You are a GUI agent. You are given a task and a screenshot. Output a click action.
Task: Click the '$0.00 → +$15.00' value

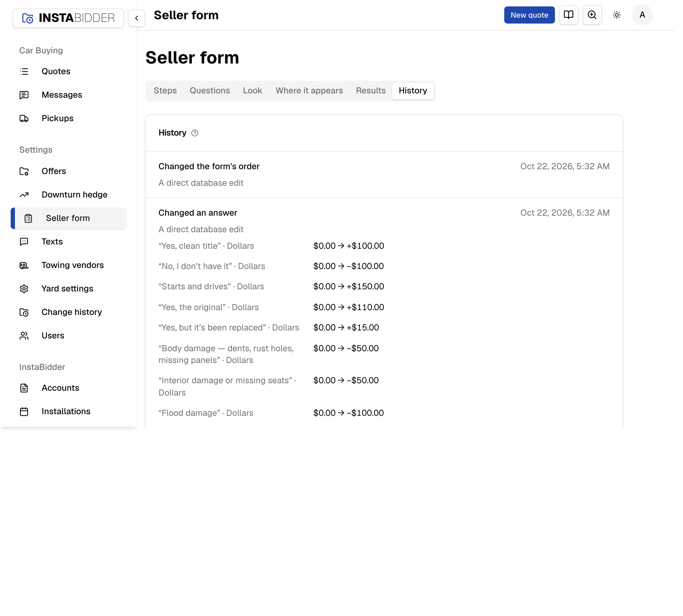click(346, 328)
